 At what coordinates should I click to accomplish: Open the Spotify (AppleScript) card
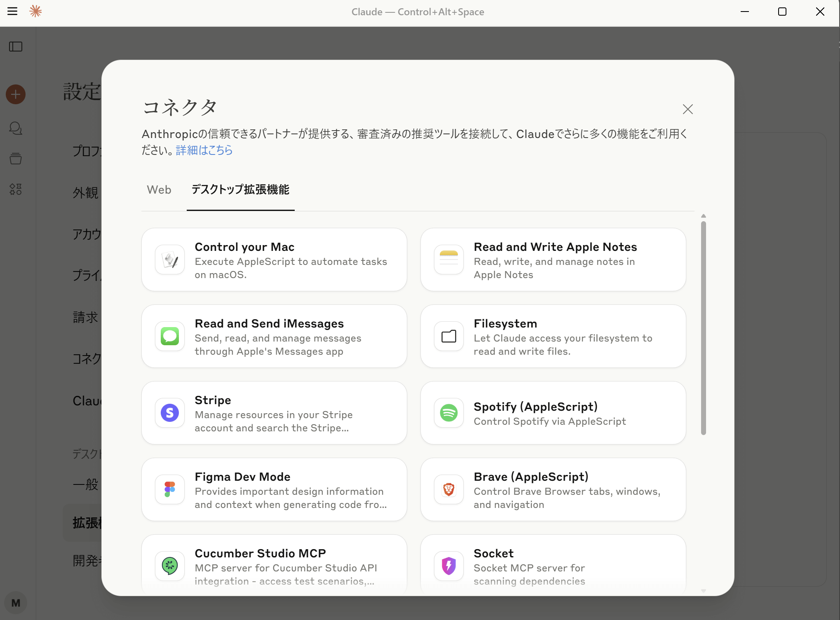(553, 413)
